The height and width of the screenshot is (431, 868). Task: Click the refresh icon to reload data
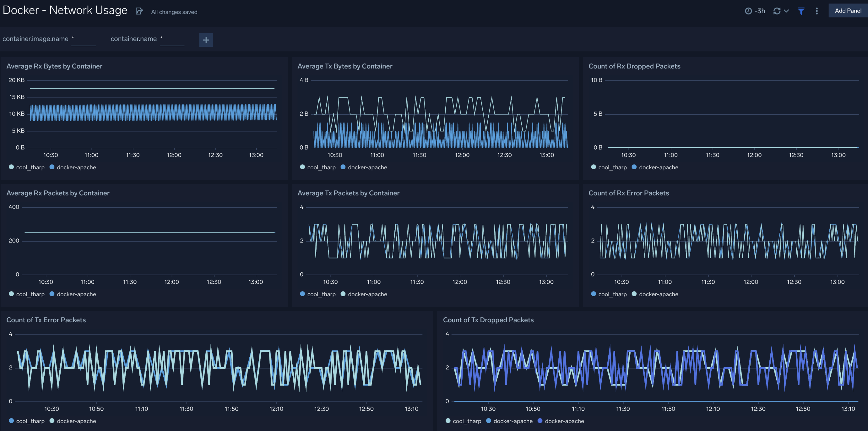(x=776, y=10)
